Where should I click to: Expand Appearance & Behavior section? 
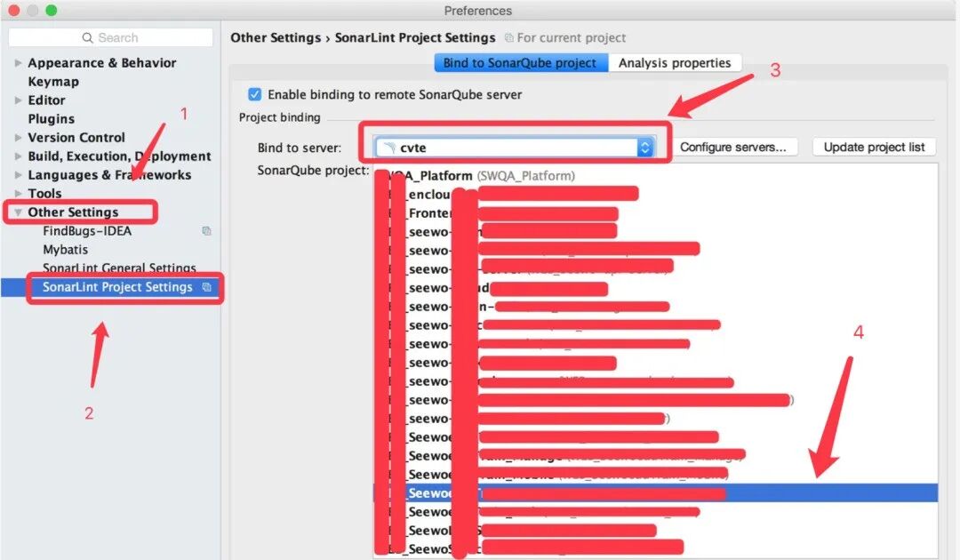18,63
